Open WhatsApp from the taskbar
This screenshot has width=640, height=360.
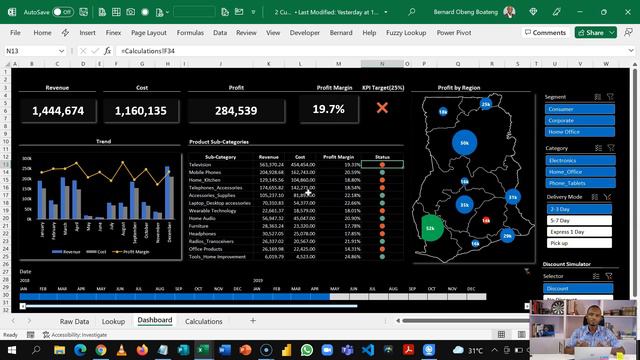click(x=307, y=350)
